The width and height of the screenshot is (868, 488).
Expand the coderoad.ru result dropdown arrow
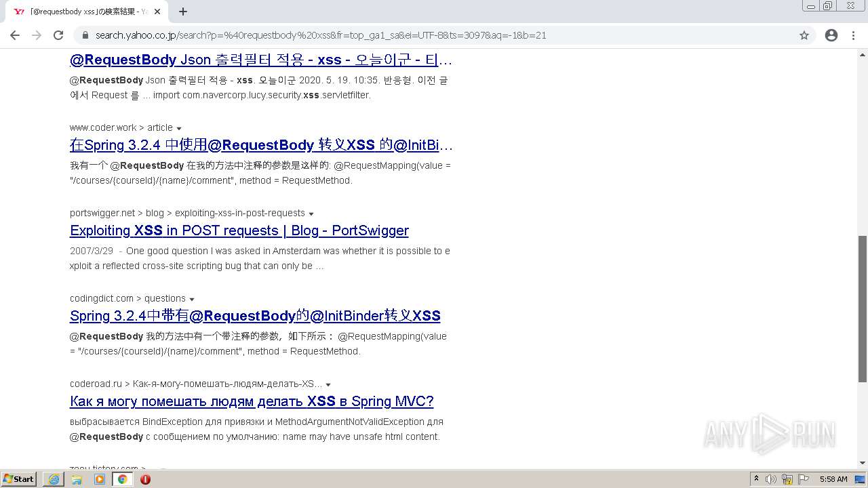328,384
